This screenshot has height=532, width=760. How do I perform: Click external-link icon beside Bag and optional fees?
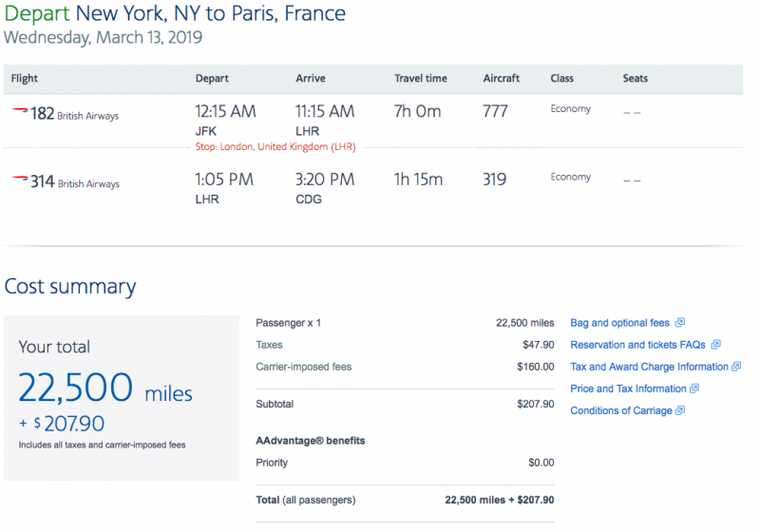(x=680, y=323)
